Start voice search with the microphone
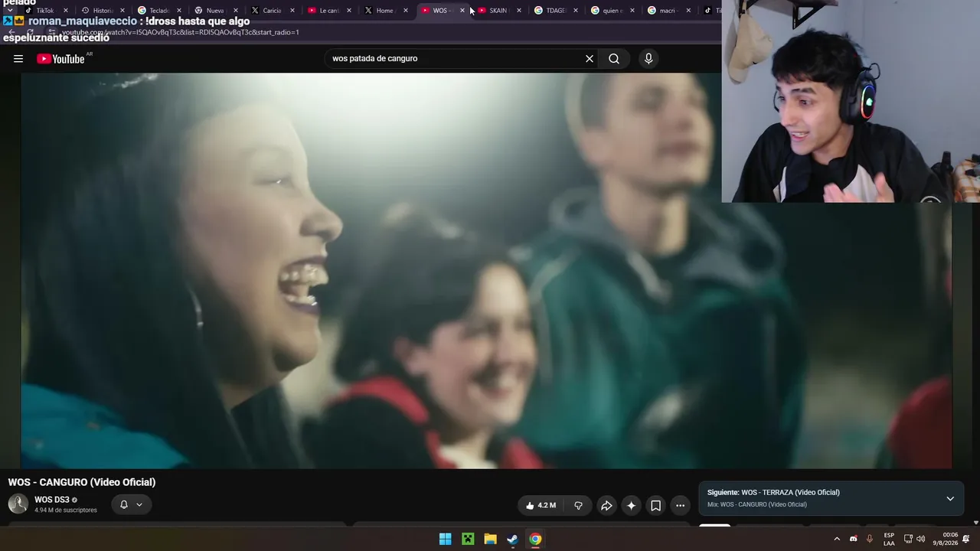Viewport: 980px width, 551px height. click(648, 59)
